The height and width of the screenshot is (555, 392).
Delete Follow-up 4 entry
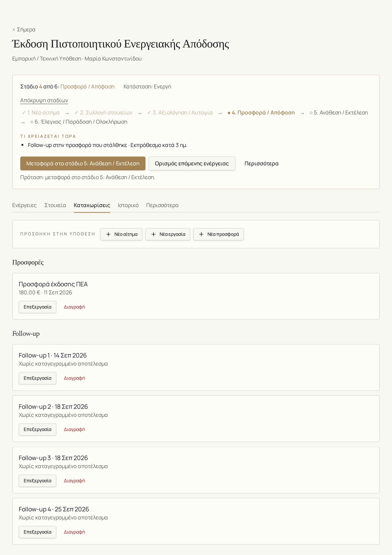click(74, 532)
